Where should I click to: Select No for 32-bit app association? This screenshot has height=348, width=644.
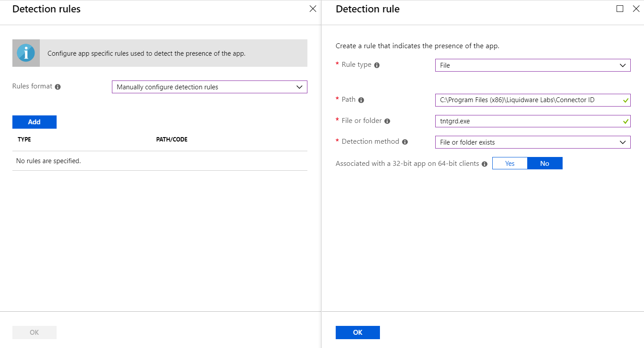[544, 164]
